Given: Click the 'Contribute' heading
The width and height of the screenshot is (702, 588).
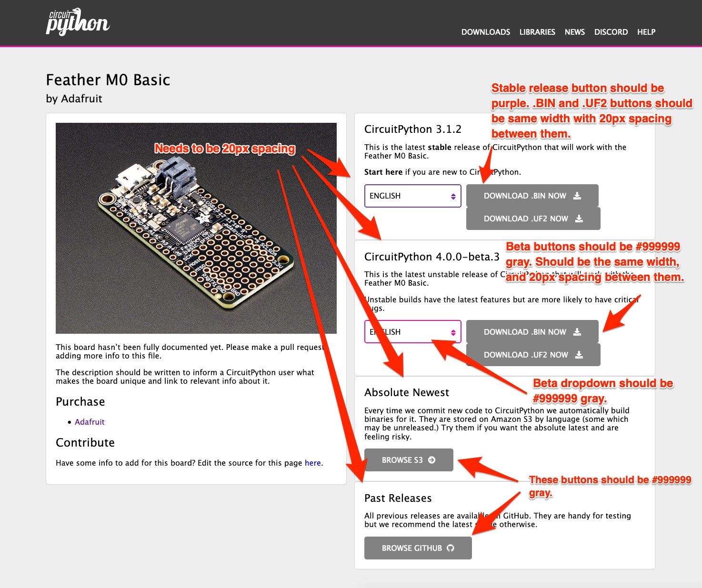Looking at the screenshot, I should pyautogui.click(x=85, y=442).
